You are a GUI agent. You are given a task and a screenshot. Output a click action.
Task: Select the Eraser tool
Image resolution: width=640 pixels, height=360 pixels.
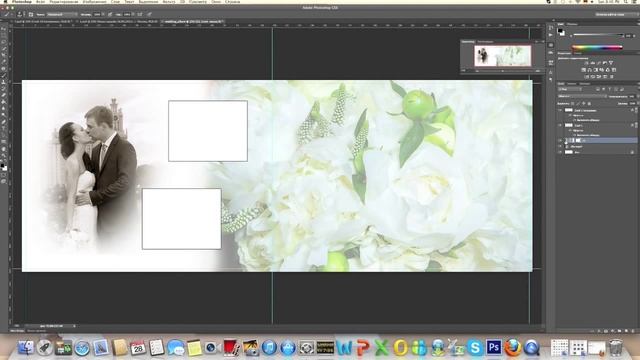tap(4, 95)
